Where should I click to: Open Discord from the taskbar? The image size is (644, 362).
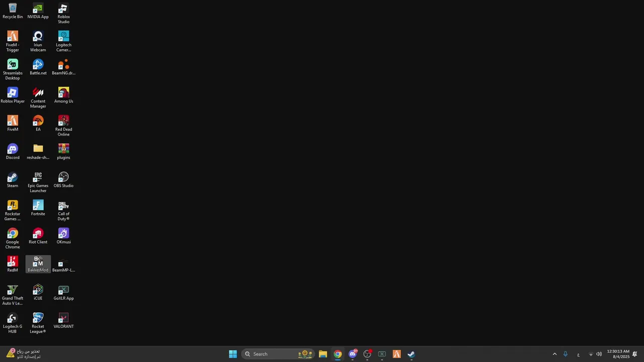(353, 354)
